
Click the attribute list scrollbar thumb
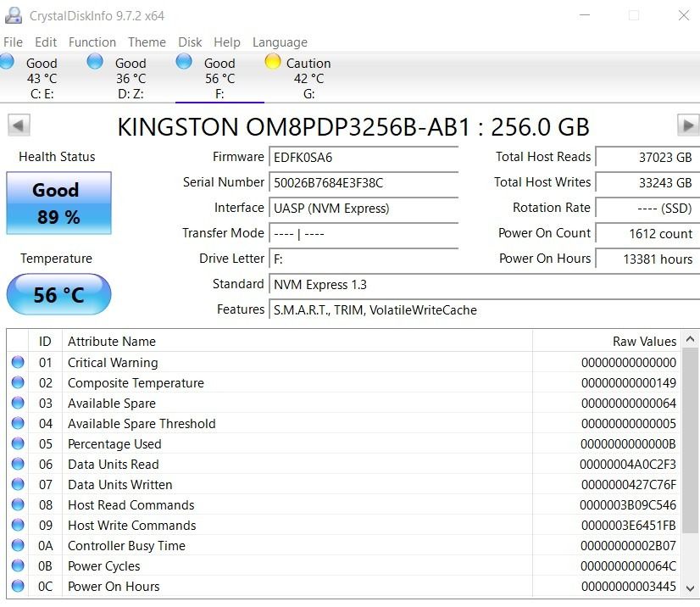(x=690, y=440)
